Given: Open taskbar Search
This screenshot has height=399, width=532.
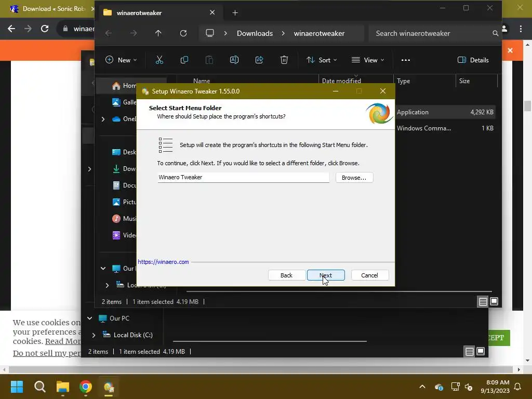Looking at the screenshot, I should [x=39, y=387].
